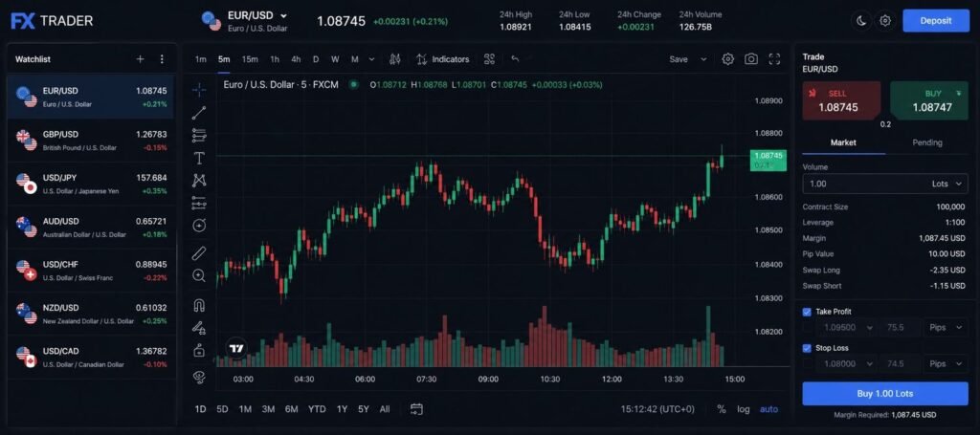Uncheck the Take Profit checkbox

(807, 312)
